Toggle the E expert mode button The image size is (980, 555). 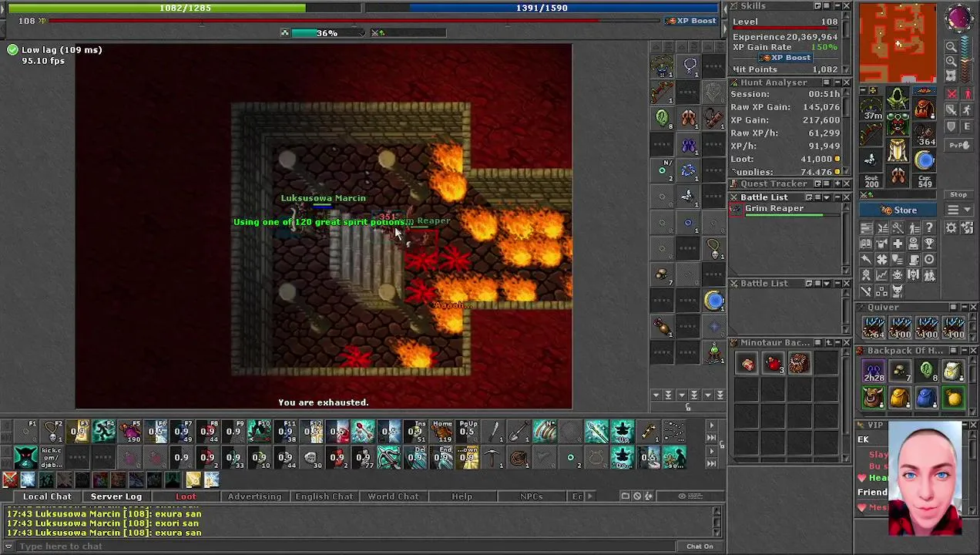pyautogui.click(x=967, y=126)
